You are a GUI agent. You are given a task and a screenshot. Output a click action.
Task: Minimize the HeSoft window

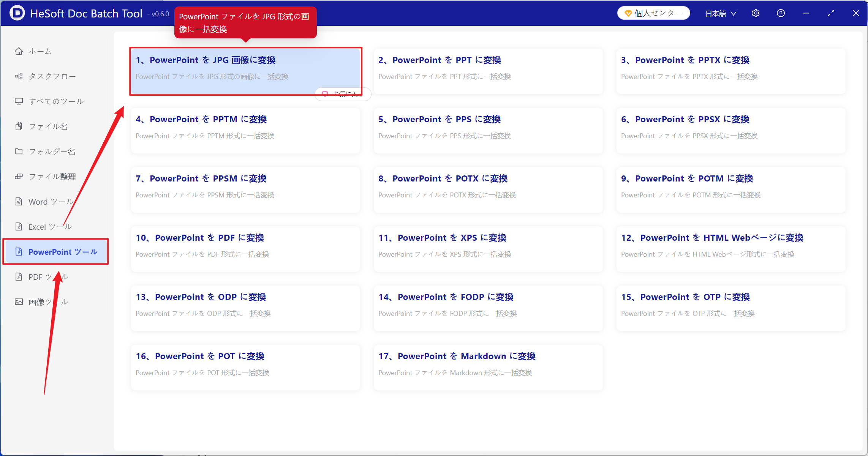point(806,13)
